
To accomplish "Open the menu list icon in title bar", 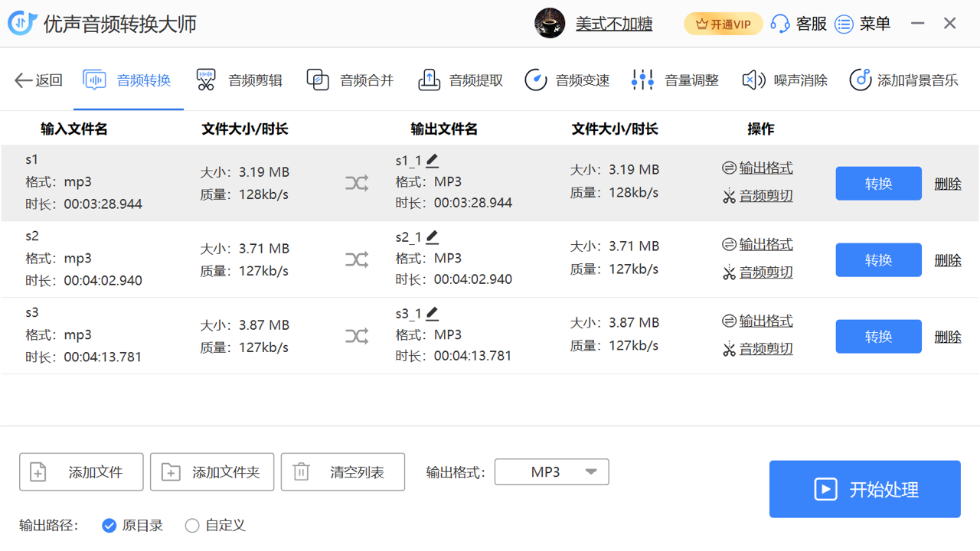I will coord(844,24).
